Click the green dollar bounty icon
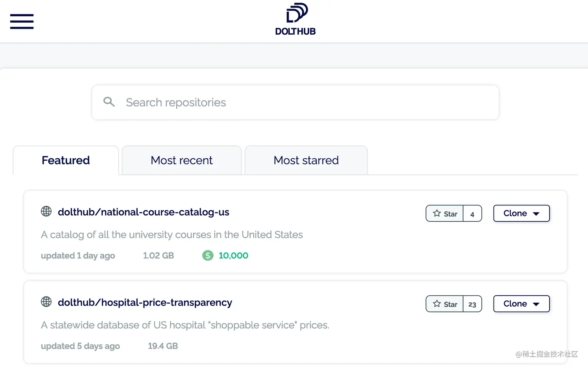 (208, 256)
